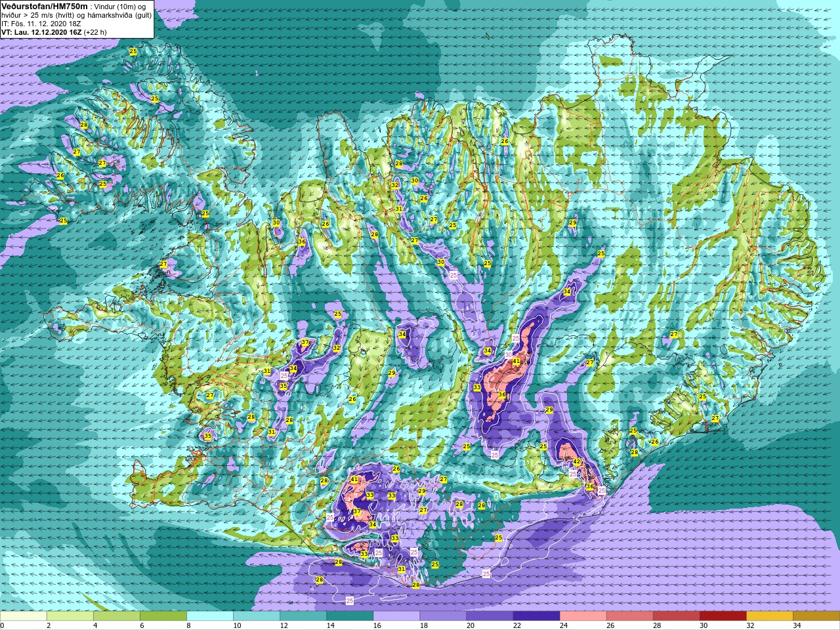
Task: Pick the light pink 24–26 legend swatch
Action: click(x=582, y=616)
